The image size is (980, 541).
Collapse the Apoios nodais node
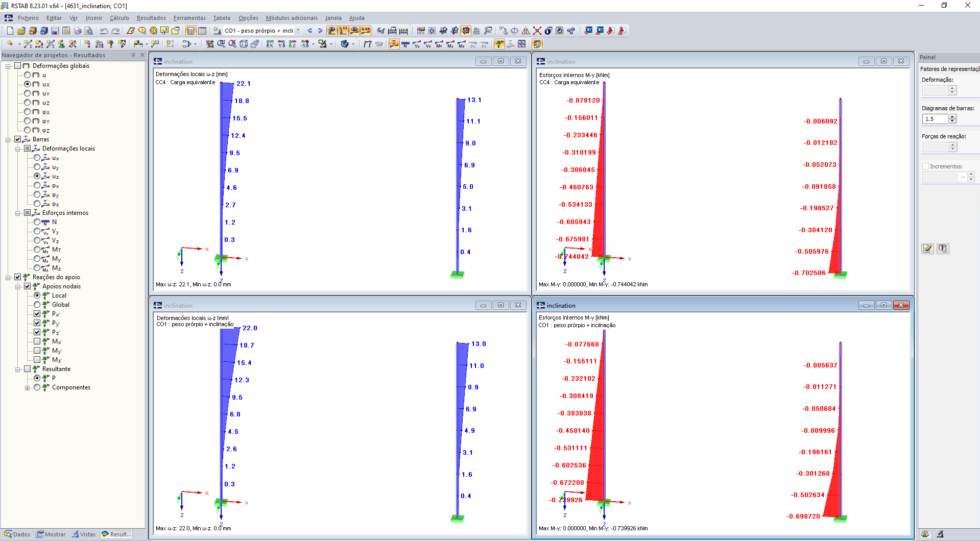coord(18,287)
